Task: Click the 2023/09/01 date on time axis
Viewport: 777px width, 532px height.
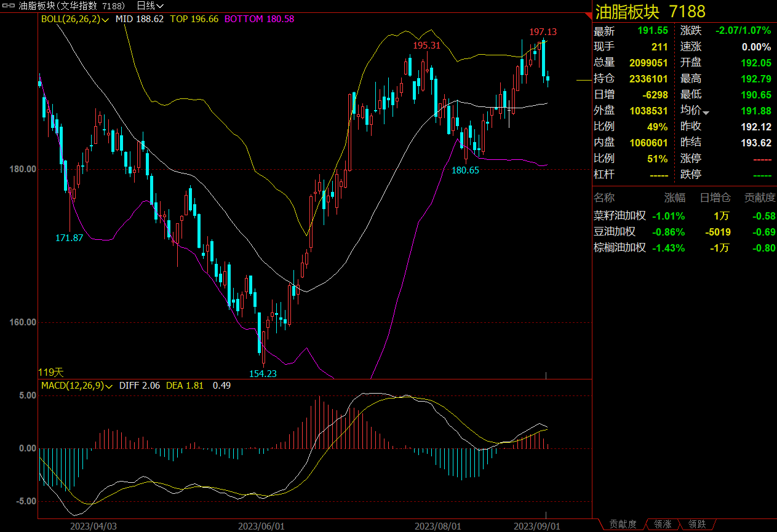Action: click(x=537, y=526)
